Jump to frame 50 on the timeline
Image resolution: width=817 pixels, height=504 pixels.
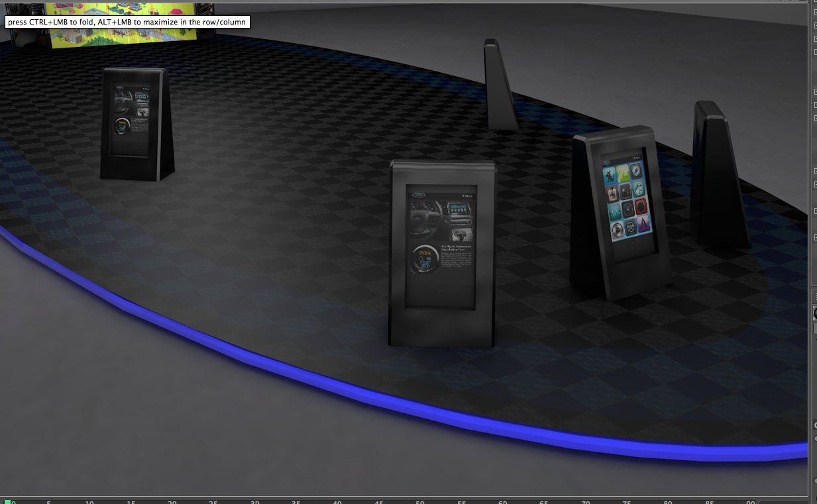tap(420, 502)
